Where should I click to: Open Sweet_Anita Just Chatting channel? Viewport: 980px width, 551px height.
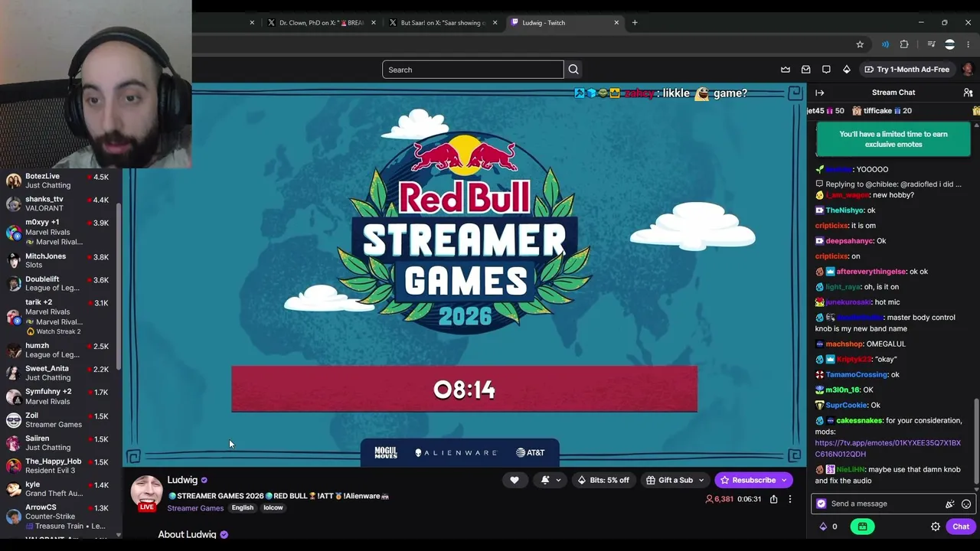[x=60, y=373]
